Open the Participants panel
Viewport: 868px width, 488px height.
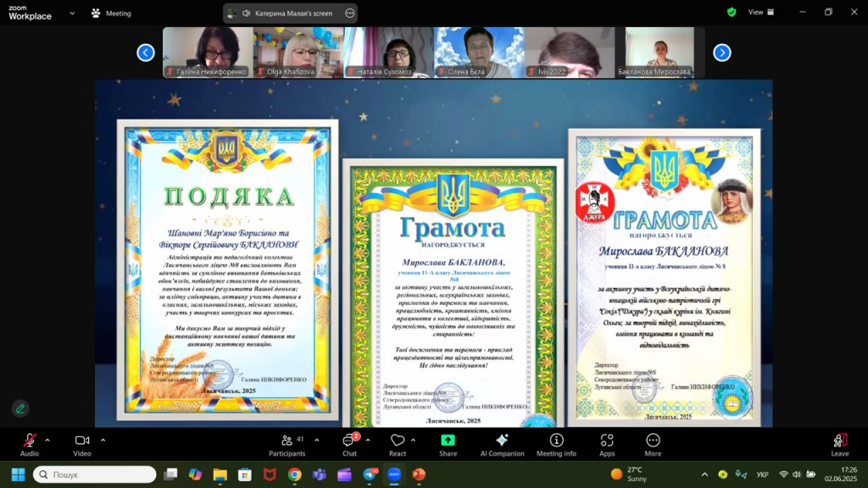pyautogui.click(x=286, y=441)
